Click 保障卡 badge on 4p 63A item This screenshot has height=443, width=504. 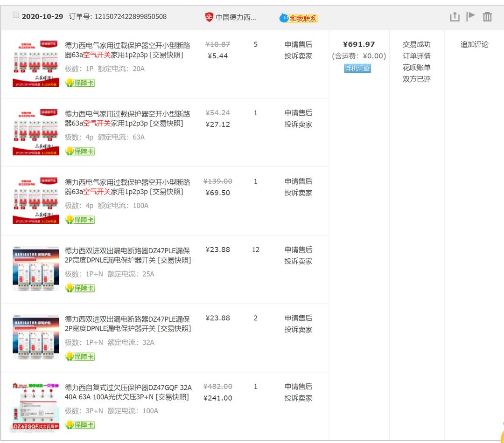80,152
